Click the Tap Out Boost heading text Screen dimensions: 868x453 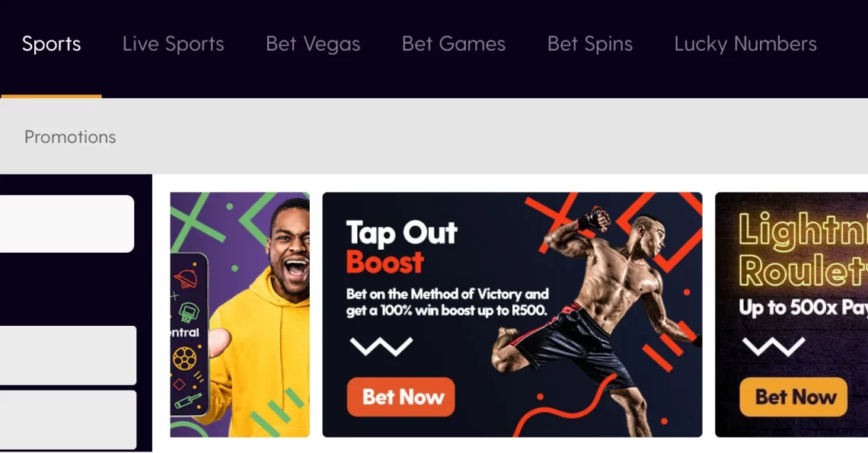[401, 247]
